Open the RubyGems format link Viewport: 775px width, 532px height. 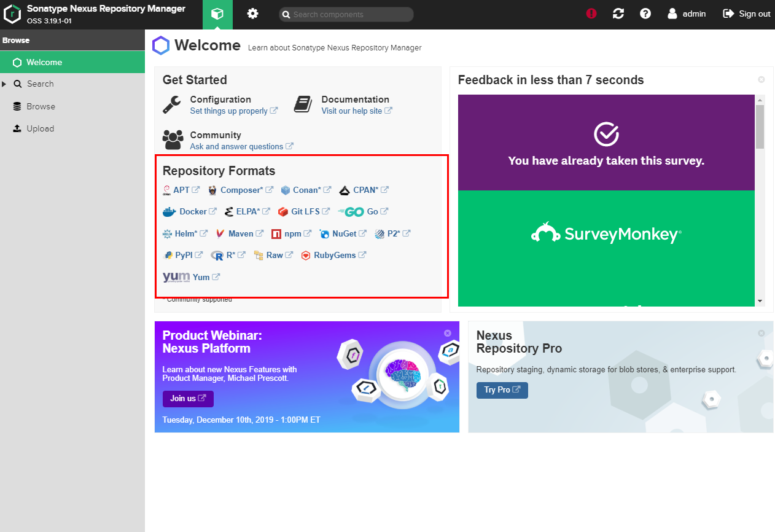pyautogui.click(x=340, y=255)
